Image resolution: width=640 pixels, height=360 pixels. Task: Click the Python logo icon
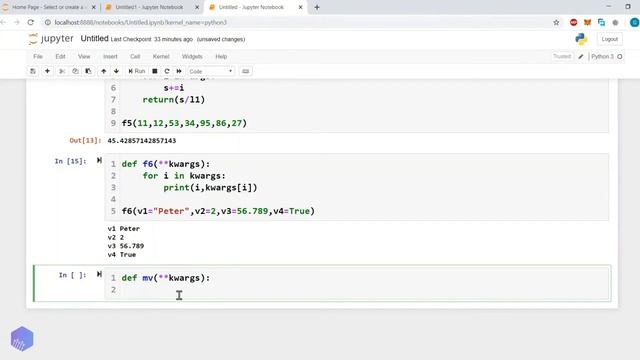click(581, 39)
